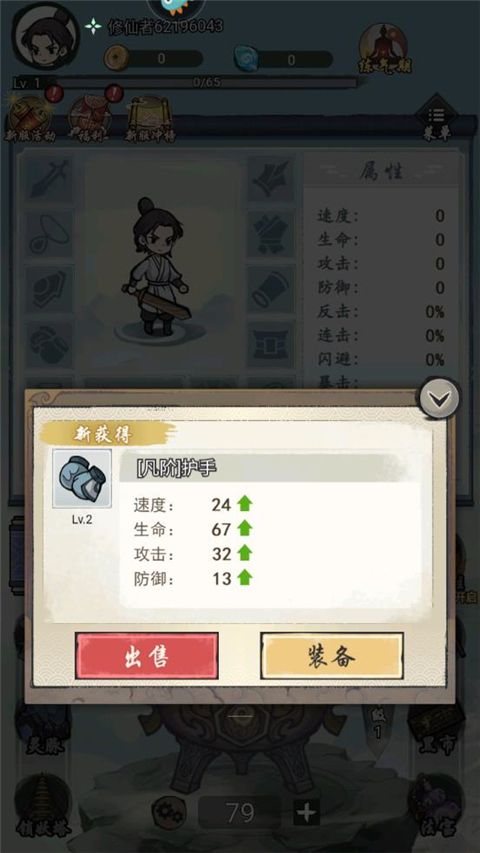Open the 炼气期 cultivation stage icon
The image size is (480, 853).
pos(385,48)
